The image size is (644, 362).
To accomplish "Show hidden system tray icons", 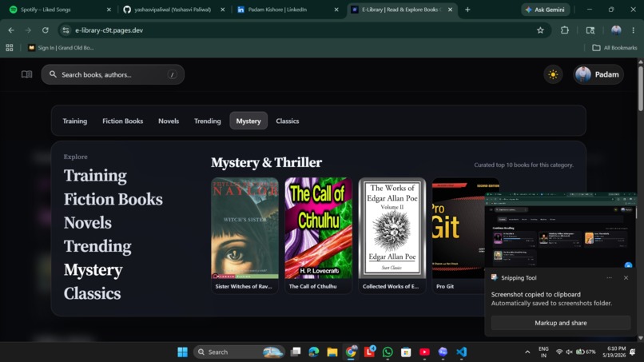I will [x=527, y=352].
